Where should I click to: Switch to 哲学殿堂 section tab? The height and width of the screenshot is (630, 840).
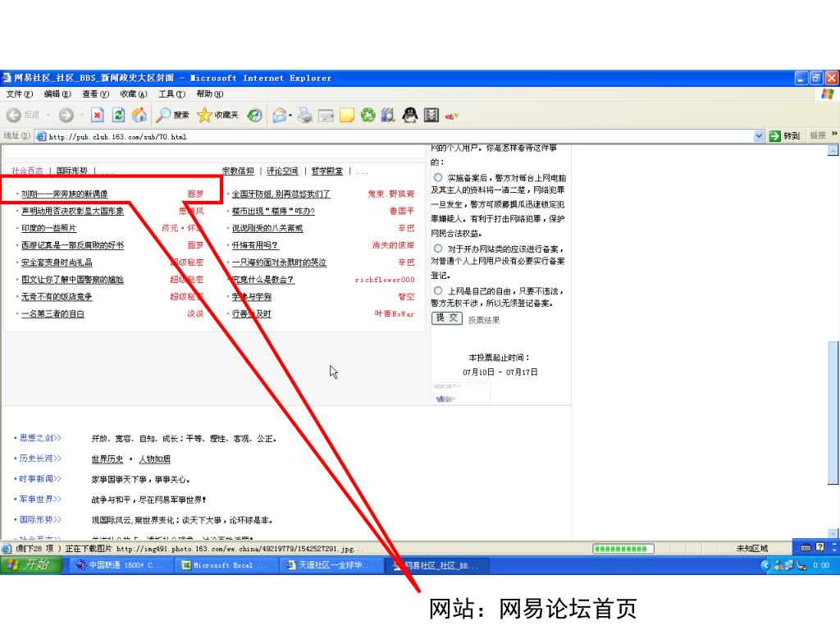[x=326, y=171]
